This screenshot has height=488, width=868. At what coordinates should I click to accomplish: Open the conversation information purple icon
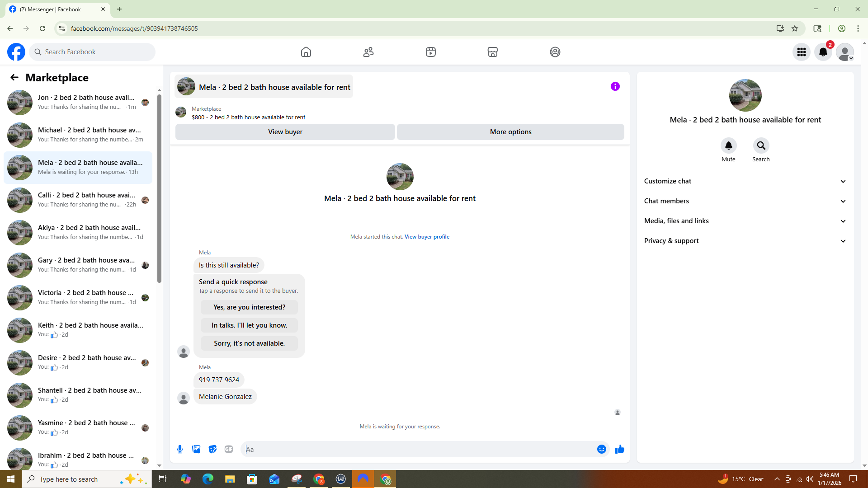615,86
